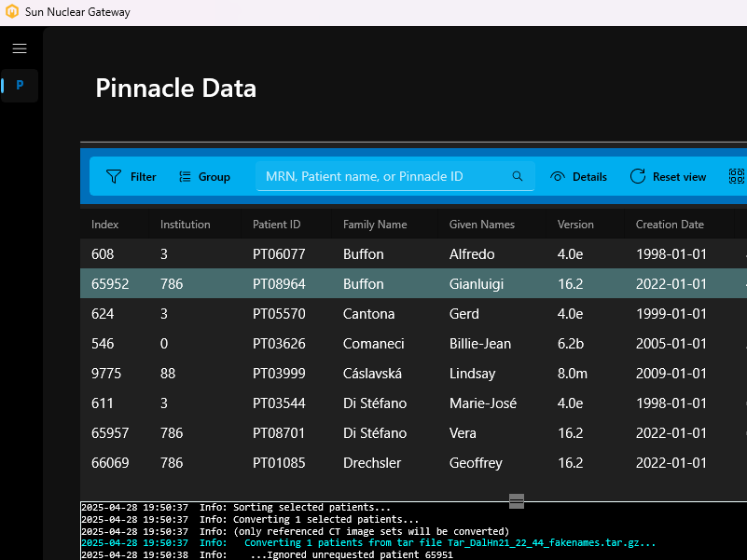Click version 6.2b cell
The height and width of the screenshot is (560, 747).
570,344
